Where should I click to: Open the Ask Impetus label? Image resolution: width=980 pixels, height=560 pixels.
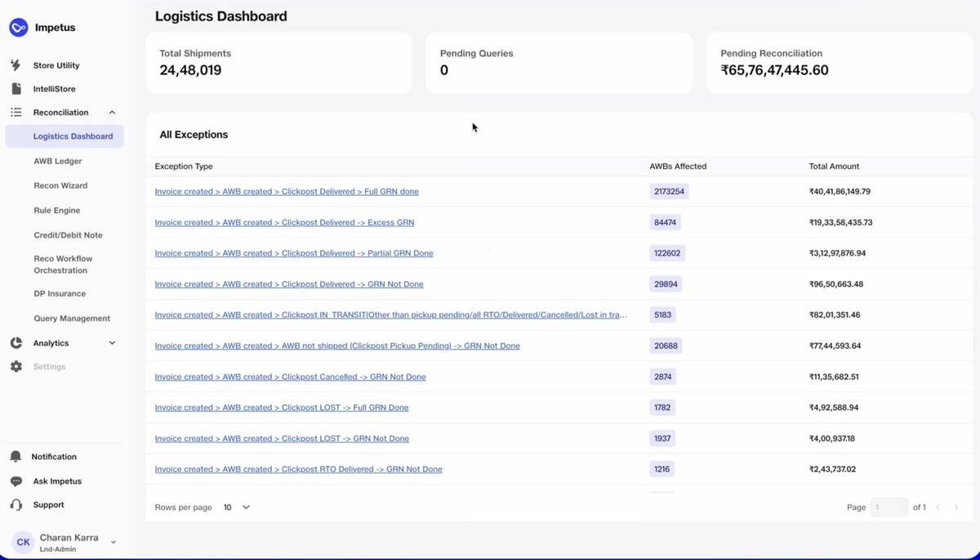click(x=57, y=481)
